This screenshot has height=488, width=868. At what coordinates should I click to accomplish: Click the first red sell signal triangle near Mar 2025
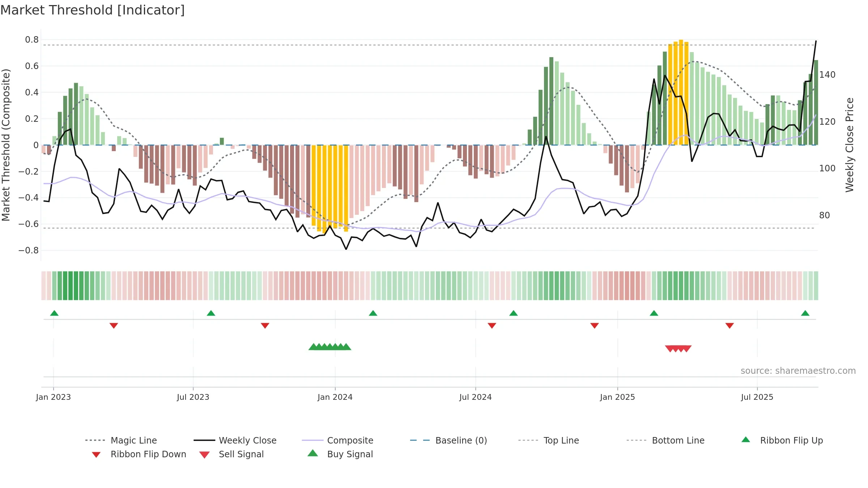(x=670, y=349)
